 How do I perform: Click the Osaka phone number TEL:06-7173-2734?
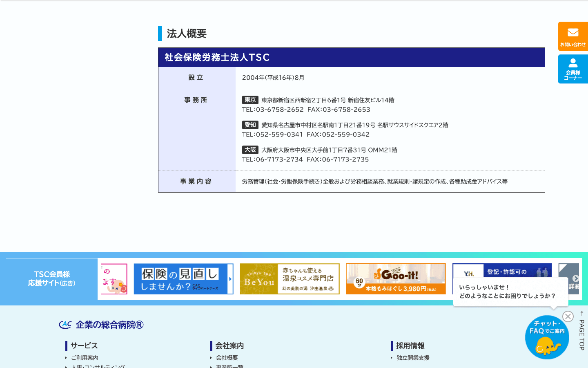(272, 159)
